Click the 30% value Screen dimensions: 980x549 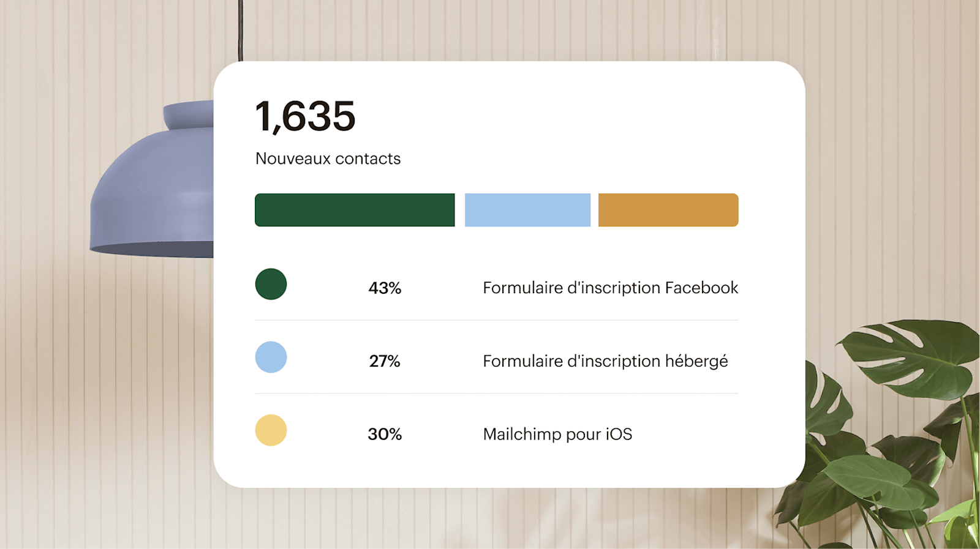pyautogui.click(x=385, y=435)
